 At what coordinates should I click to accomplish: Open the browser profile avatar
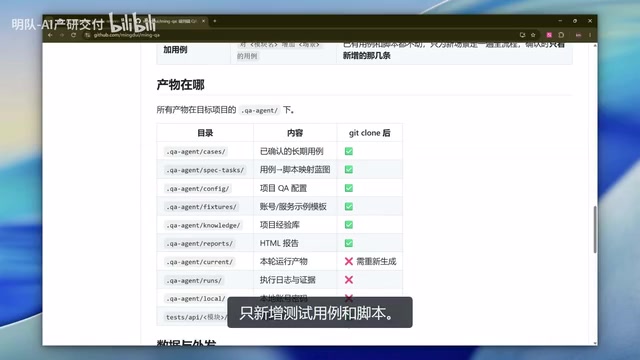578,35
